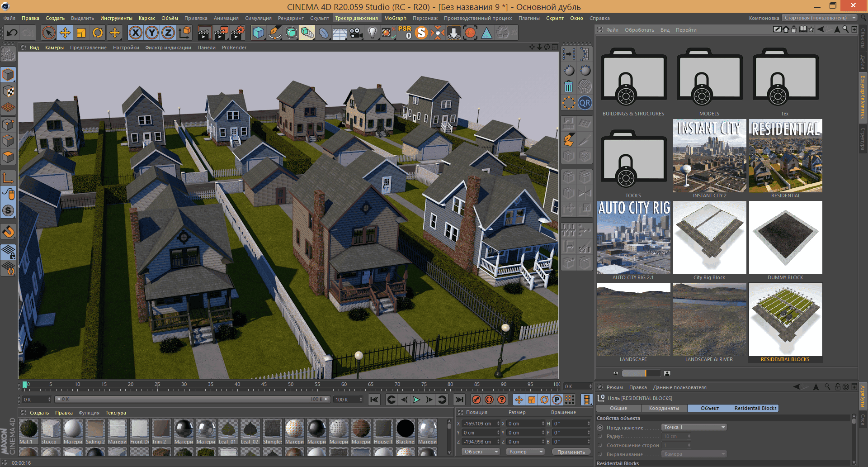Open the Симуляция menu
868x467 pixels.
pos(258,18)
